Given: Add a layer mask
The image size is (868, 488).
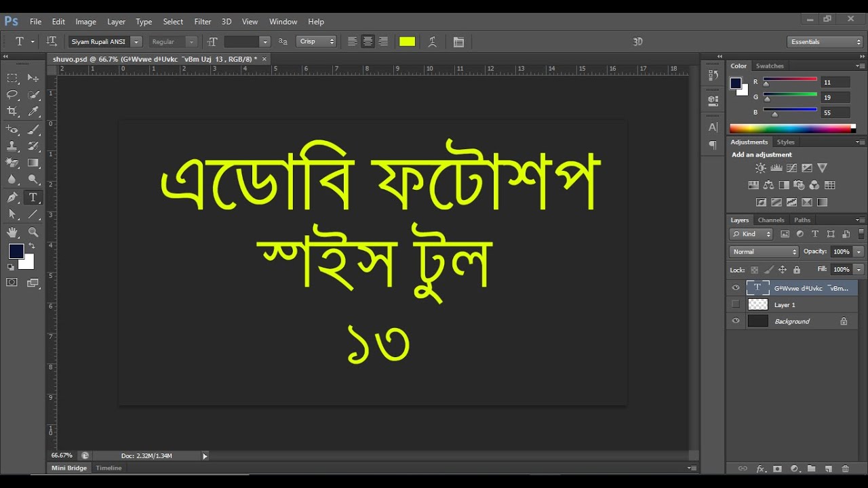Looking at the screenshot, I should [x=777, y=468].
